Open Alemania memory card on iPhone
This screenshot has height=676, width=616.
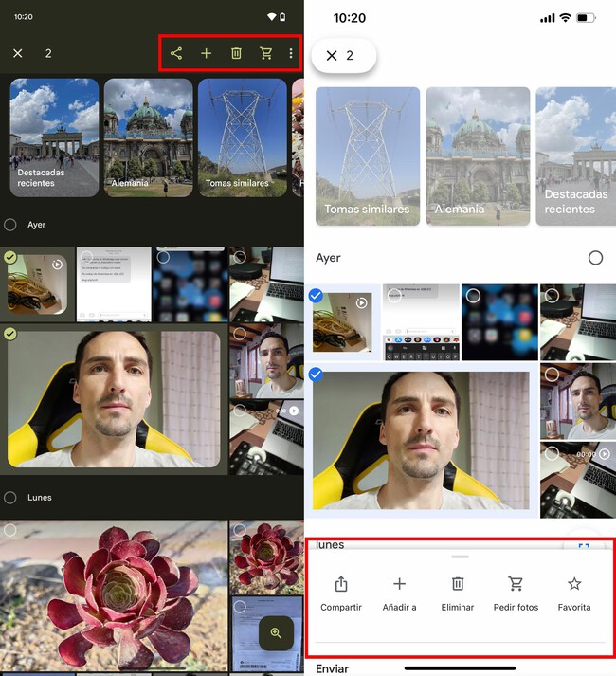tap(478, 156)
